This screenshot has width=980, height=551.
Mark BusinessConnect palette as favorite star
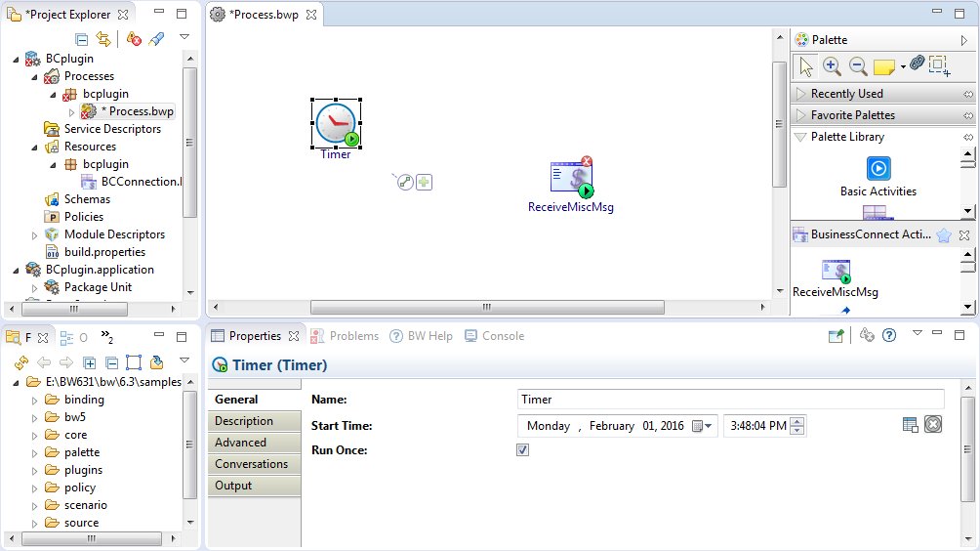[944, 235]
